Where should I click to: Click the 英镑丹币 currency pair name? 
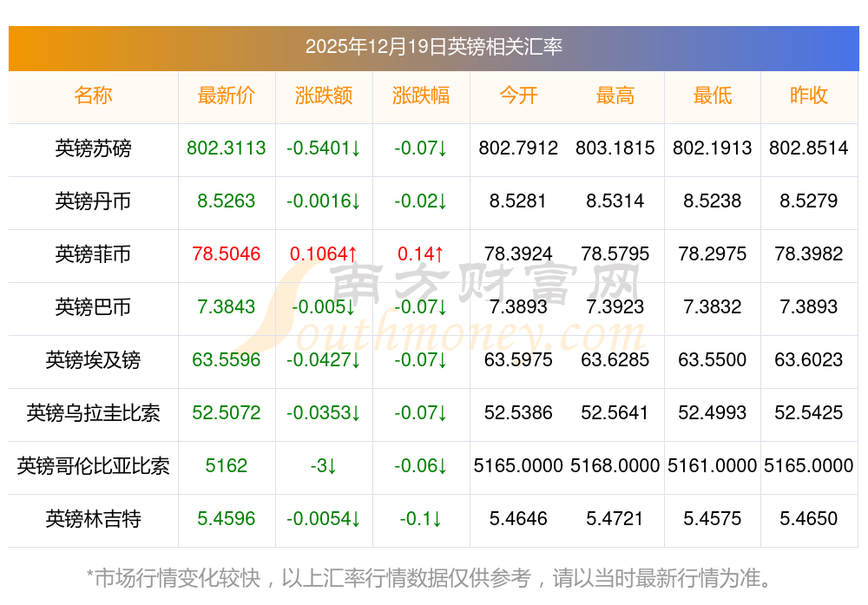click(x=93, y=201)
